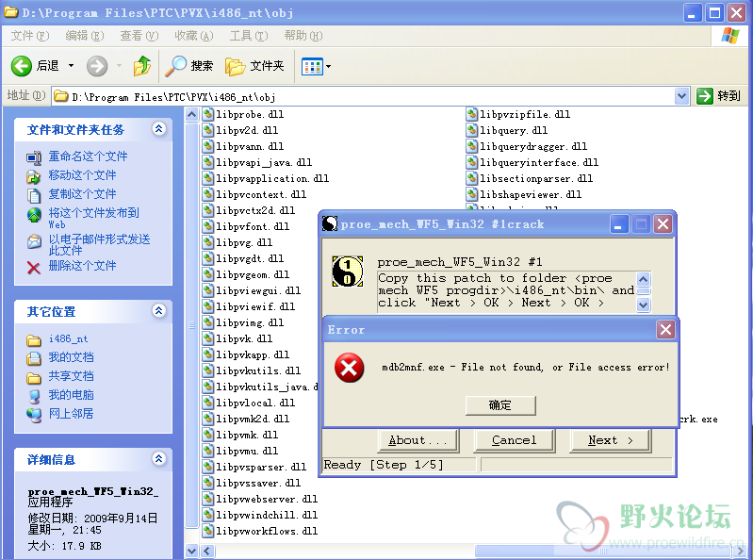Open the 帮助(H) menu
The width and height of the screenshot is (753, 560).
pyautogui.click(x=303, y=36)
